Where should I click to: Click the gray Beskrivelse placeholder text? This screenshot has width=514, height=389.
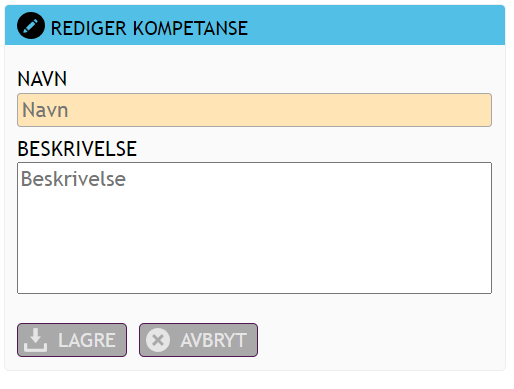73,179
